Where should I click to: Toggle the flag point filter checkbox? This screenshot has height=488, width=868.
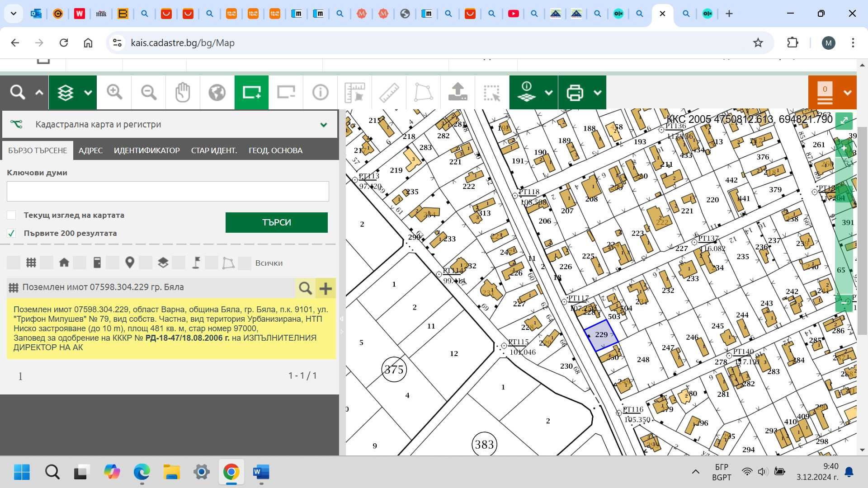coord(179,263)
